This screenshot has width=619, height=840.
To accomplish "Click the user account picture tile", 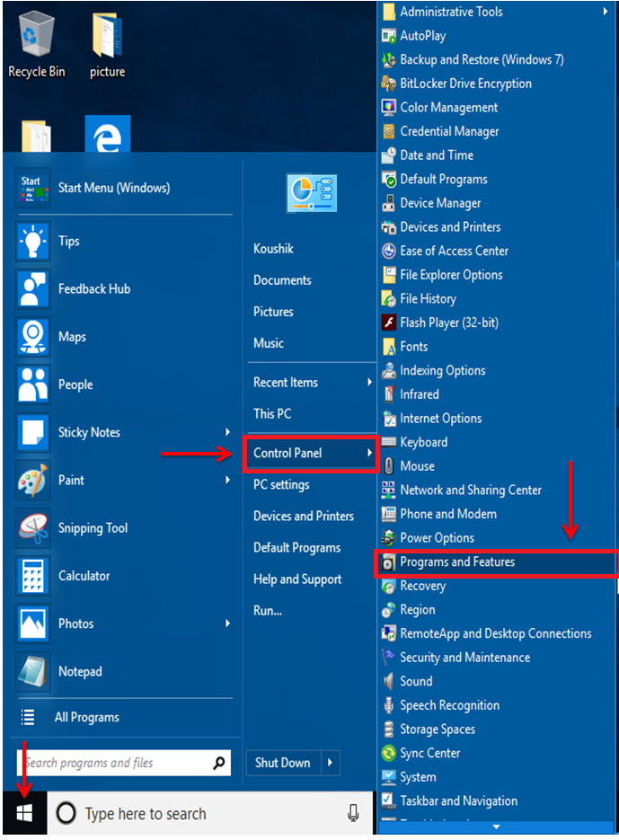I will pyautogui.click(x=312, y=193).
